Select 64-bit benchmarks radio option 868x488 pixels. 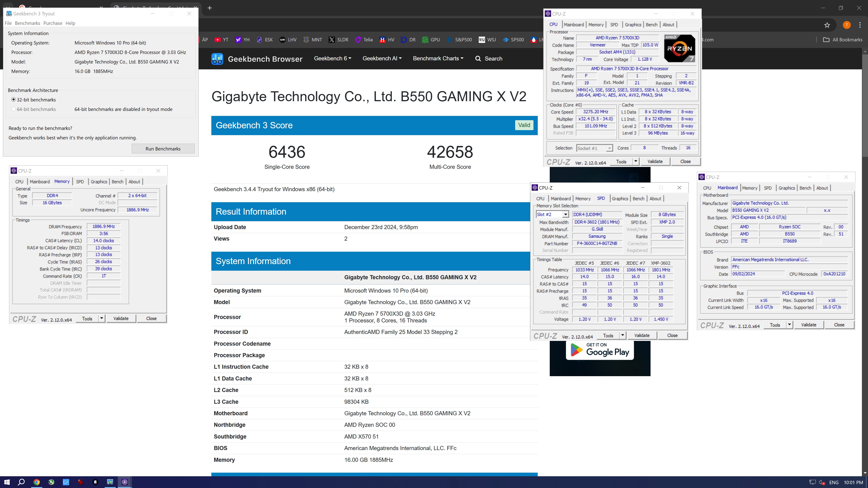(x=33, y=109)
